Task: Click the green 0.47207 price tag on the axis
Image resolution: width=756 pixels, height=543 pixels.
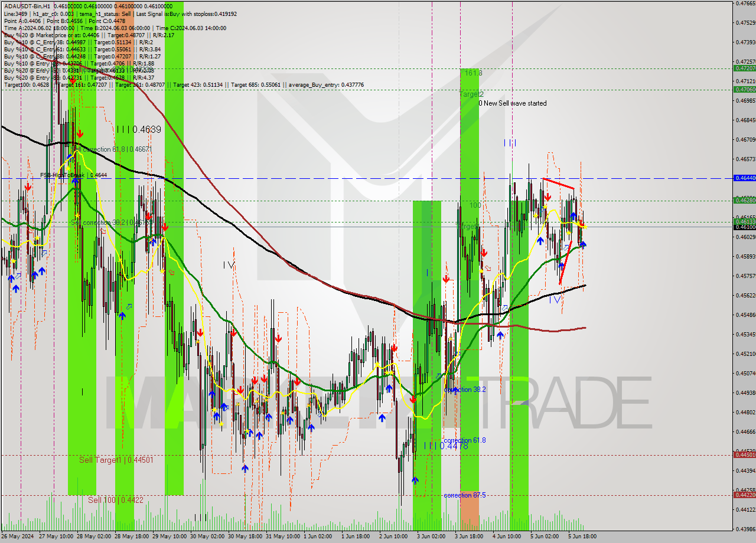Action: [744, 68]
